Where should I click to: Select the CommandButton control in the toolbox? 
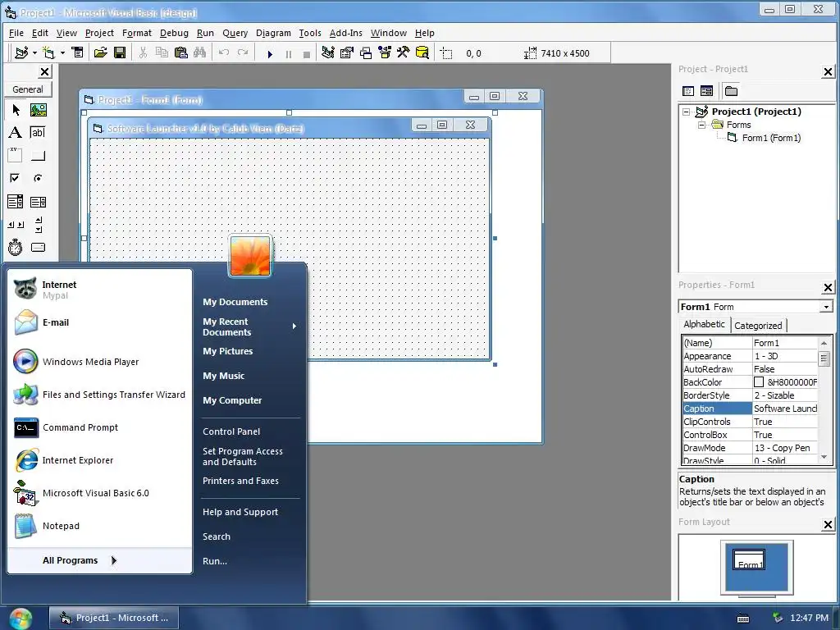(38, 155)
